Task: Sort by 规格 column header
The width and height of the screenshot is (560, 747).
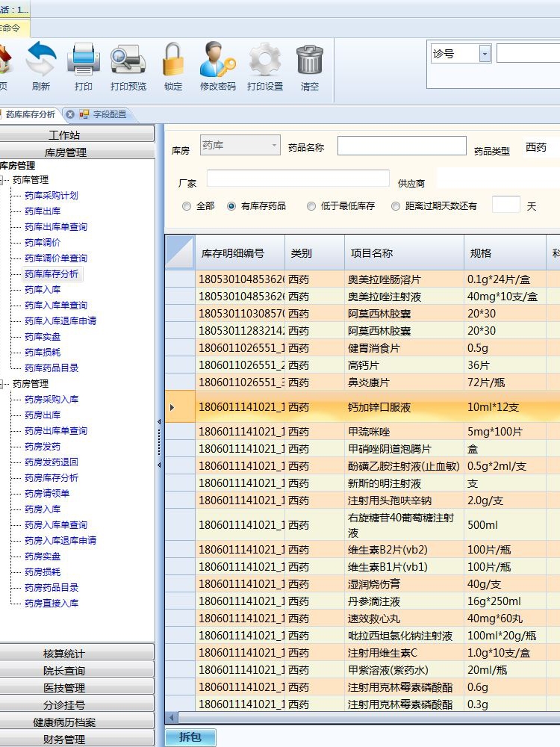Action: pyautogui.click(x=505, y=253)
